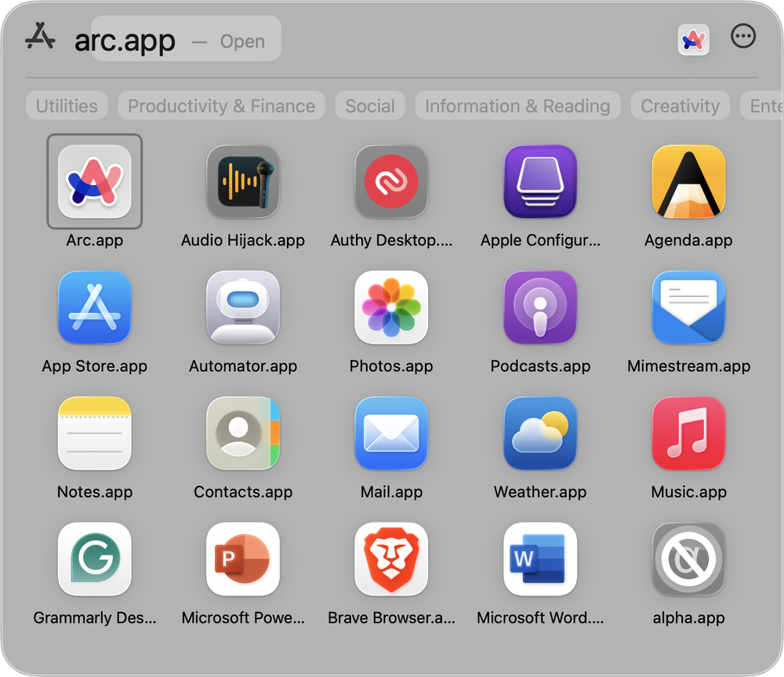Select the Information & Reading category
Viewport: 784px width, 677px height.
tap(517, 106)
